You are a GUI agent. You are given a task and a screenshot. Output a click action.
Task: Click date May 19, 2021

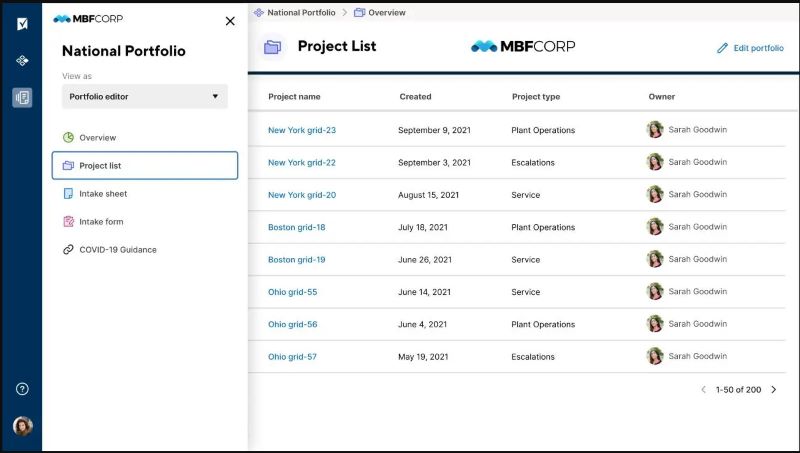(423, 357)
